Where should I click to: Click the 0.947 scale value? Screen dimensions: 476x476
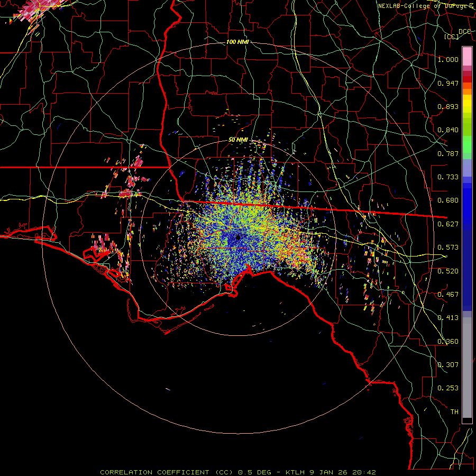pos(448,83)
